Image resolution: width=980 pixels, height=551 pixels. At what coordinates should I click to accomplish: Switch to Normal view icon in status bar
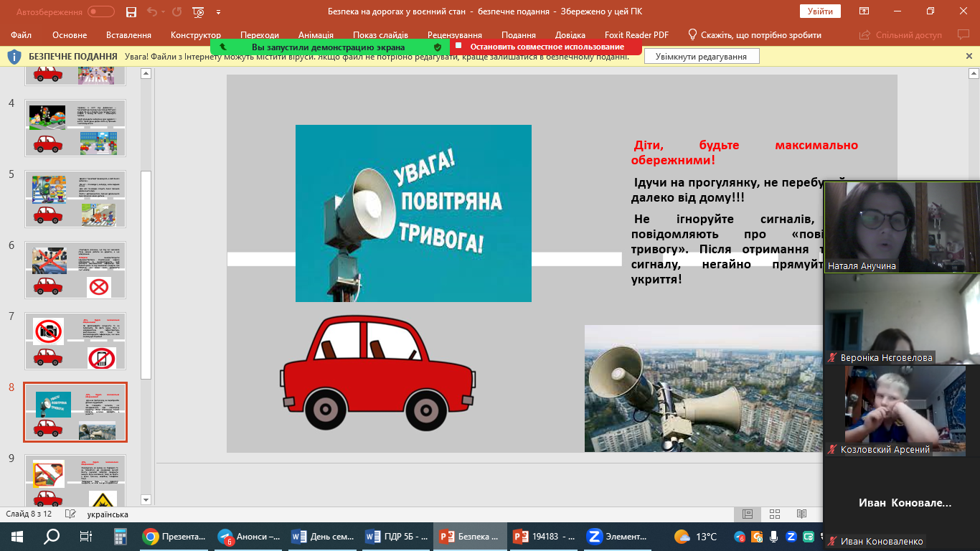(747, 514)
